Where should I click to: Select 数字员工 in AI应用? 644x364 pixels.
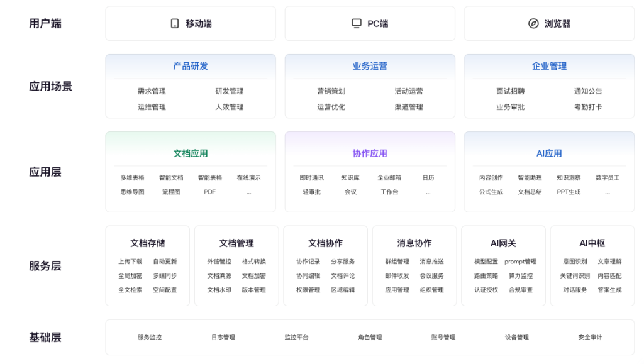[608, 178]
